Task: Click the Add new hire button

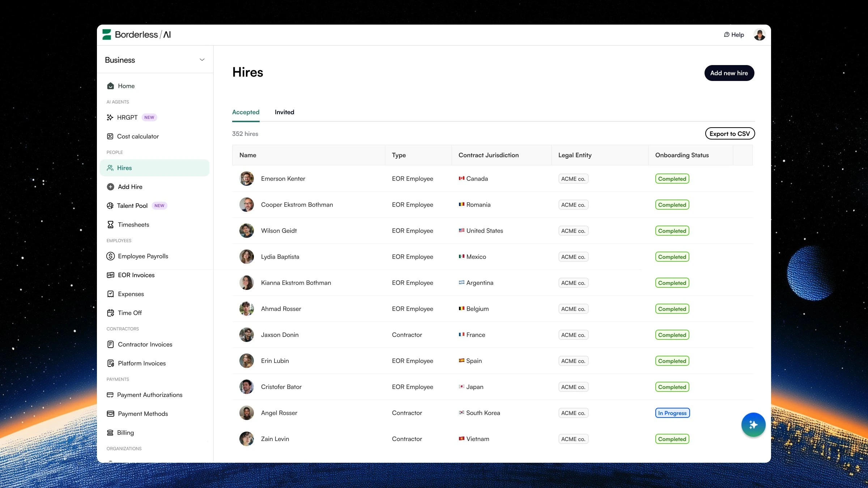Action: [x=729, y=73]
